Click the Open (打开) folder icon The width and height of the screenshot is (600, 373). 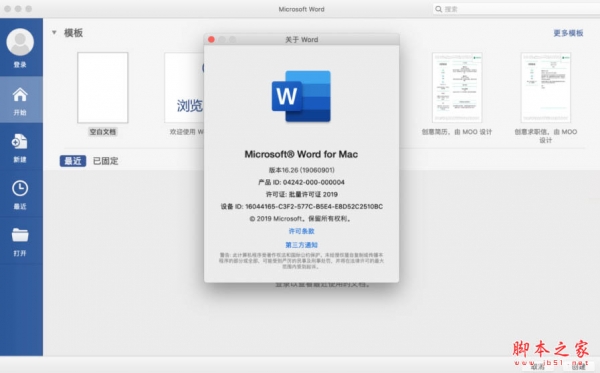[20, 235]
